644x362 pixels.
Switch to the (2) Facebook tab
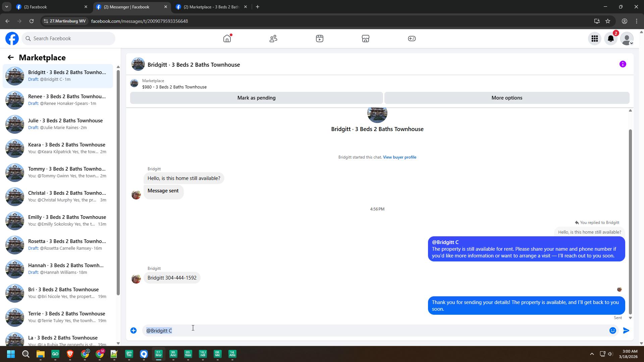click(50, 7)
